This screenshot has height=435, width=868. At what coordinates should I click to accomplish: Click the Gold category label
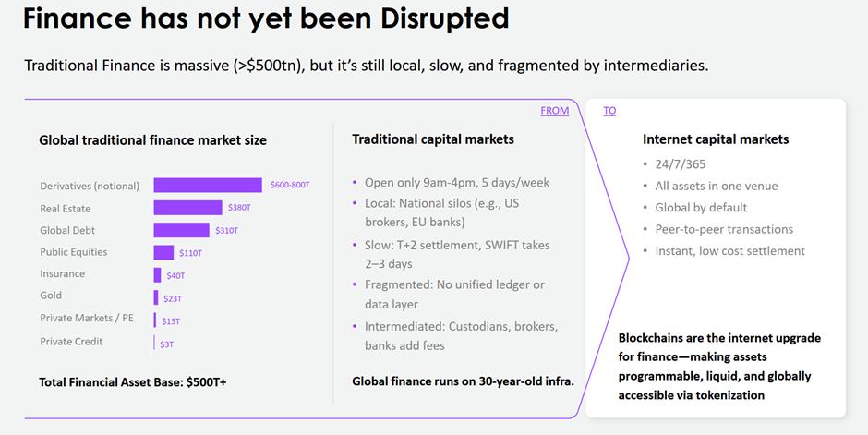pyautogui.click(x=51, y=296)
